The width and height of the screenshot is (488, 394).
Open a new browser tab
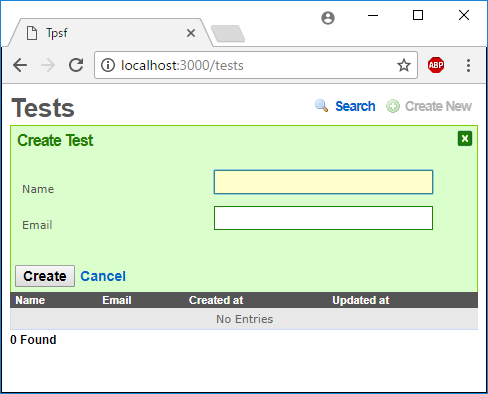pyautogui.click(x=228, y=34)
